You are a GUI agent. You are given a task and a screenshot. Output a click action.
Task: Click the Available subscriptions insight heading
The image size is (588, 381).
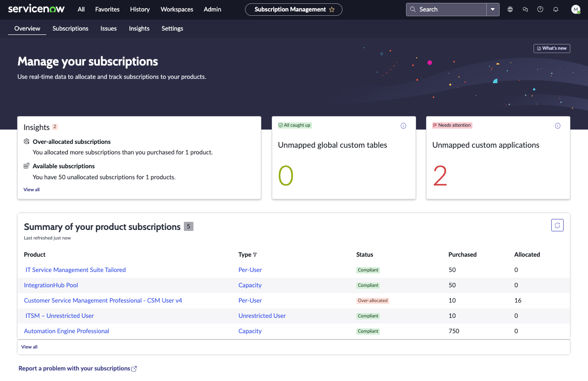64,166
